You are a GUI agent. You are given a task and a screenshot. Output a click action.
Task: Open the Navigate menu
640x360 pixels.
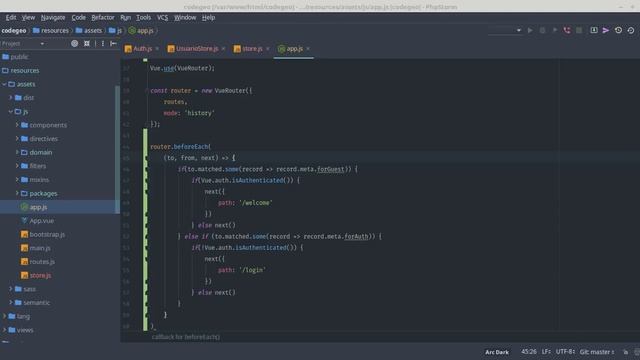click(x=53, y=18)
